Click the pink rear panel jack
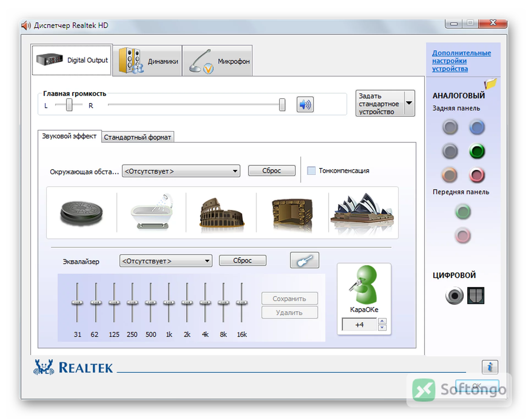This screenshot has height=420, width=528. (x=477, y=175)
